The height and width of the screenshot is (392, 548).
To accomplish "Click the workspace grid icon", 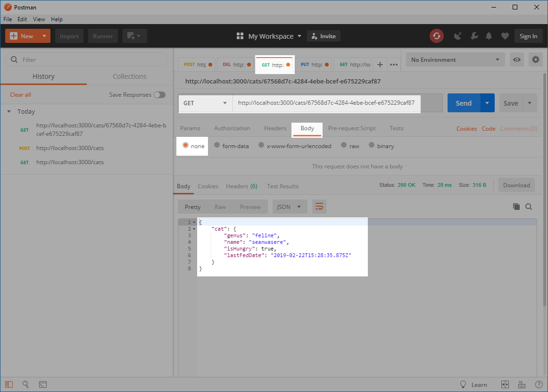I will click(240, 36).
